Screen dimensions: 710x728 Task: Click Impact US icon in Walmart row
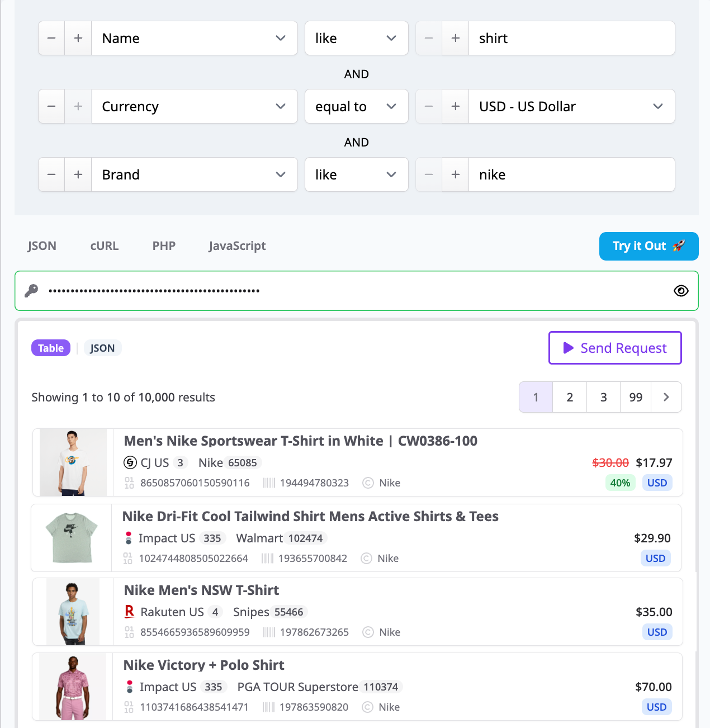pos(129,538)
